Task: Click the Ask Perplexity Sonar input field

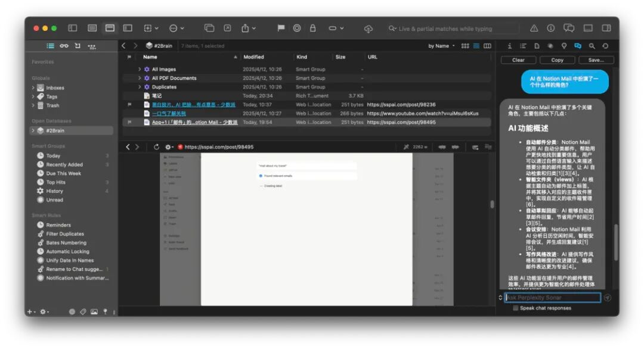Action: [552, 298]
